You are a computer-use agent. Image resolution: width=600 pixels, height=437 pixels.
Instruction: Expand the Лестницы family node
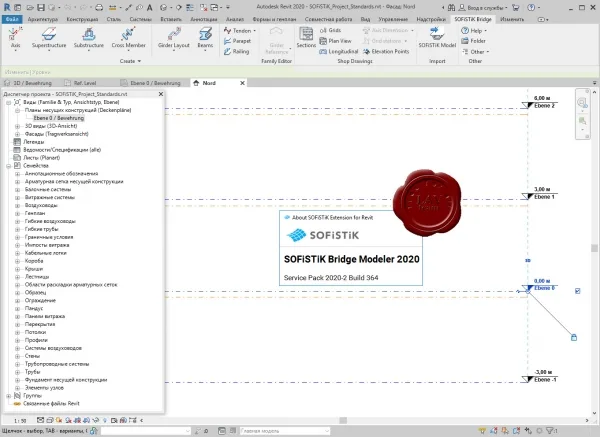click(x=17, y=277)
